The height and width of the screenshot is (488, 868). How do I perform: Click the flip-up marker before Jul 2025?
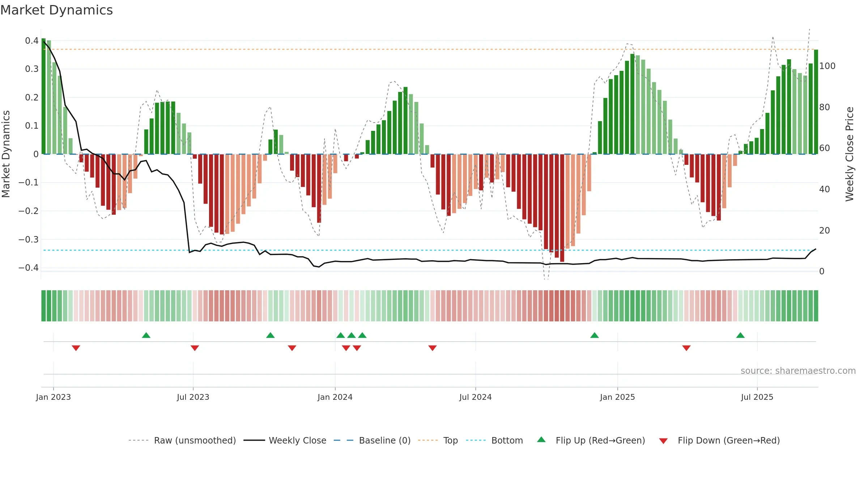[740, 335]
